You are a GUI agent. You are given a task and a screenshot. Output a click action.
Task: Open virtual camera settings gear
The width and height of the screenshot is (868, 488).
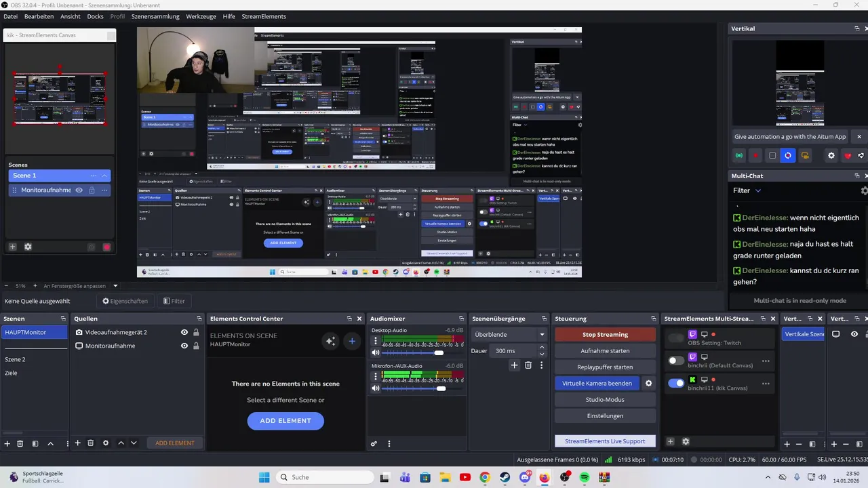click(648, 384)
